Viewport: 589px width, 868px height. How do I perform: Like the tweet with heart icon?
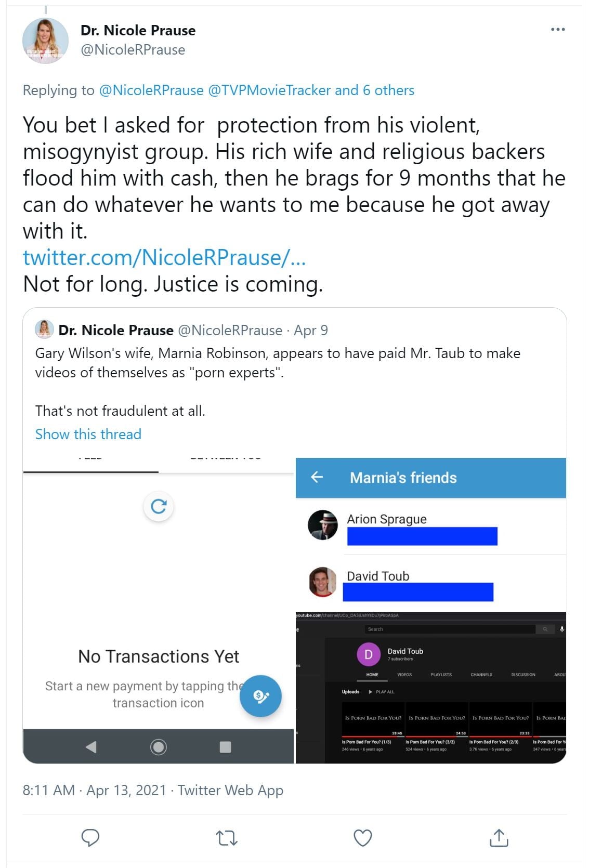(362, 837)
